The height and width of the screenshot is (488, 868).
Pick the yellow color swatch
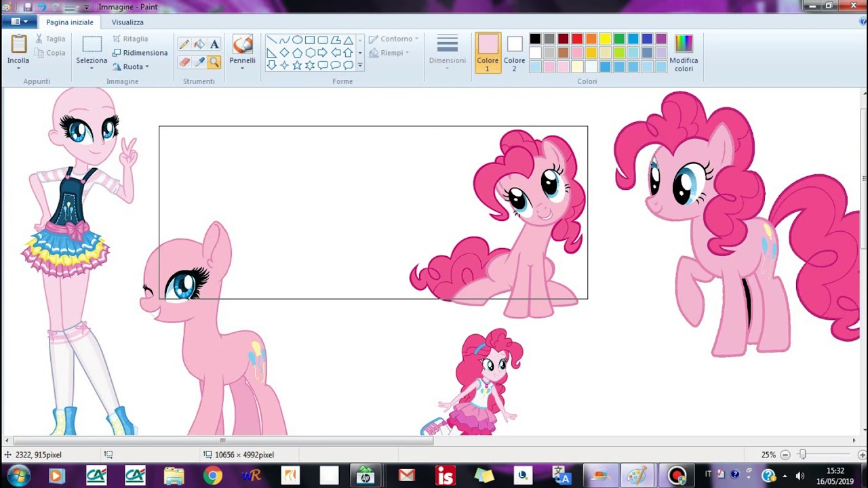pyautogui.click(x=605, y=39)
